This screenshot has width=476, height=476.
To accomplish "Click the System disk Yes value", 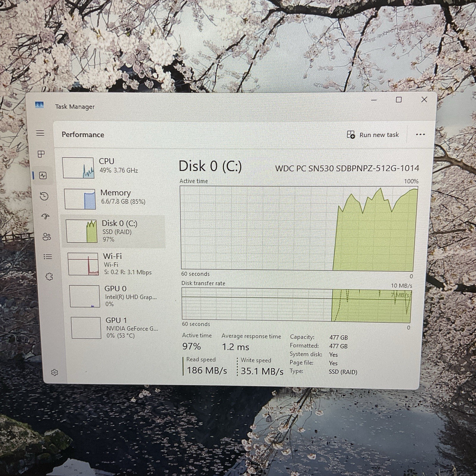I will point(333,355).
